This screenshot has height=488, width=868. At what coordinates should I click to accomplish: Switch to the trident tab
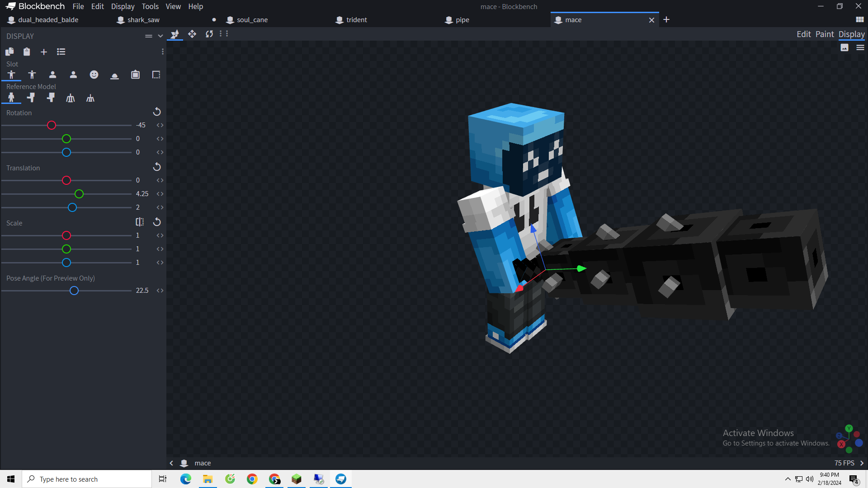[356, 20]
